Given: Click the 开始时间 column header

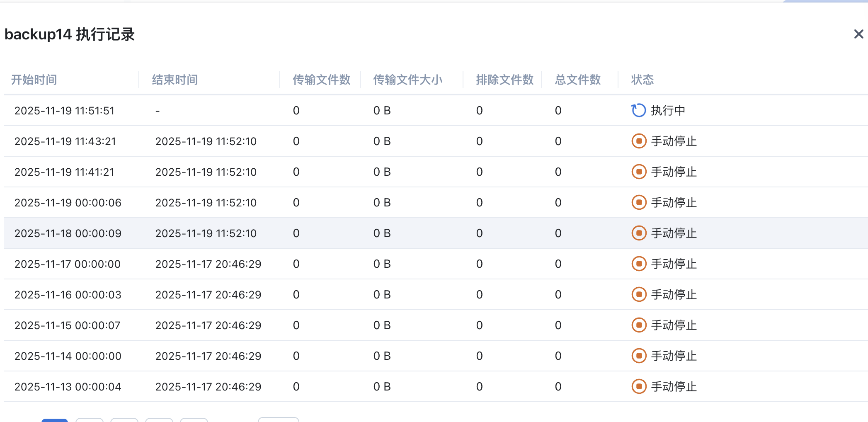Looking at the screenshot, I should point(34,80).
